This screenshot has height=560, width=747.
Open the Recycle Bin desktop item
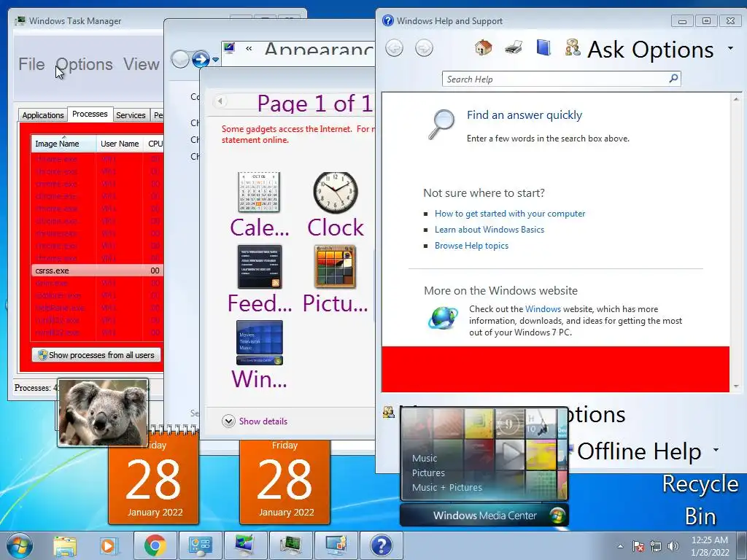(700, 499)
